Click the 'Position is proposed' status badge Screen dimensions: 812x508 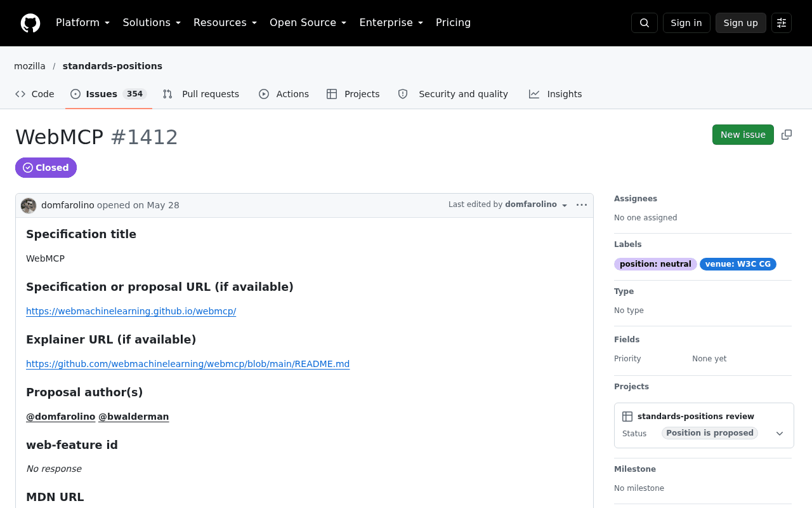pos(710,433)
